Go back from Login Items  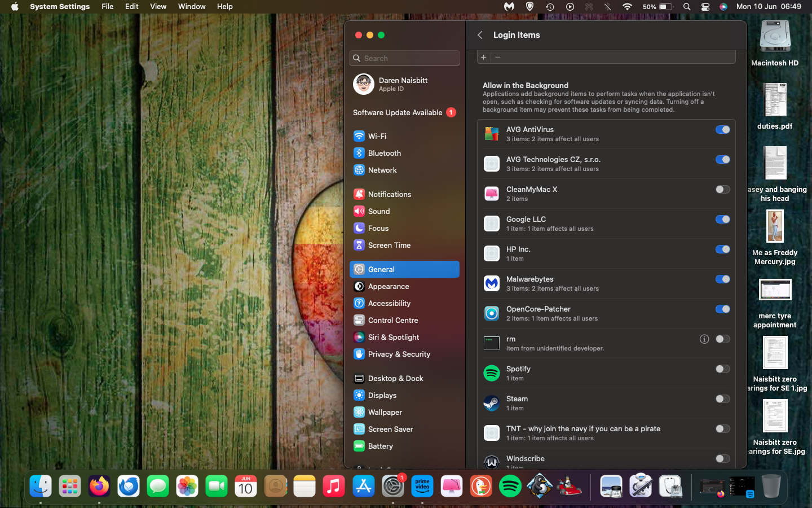[480, 35]
